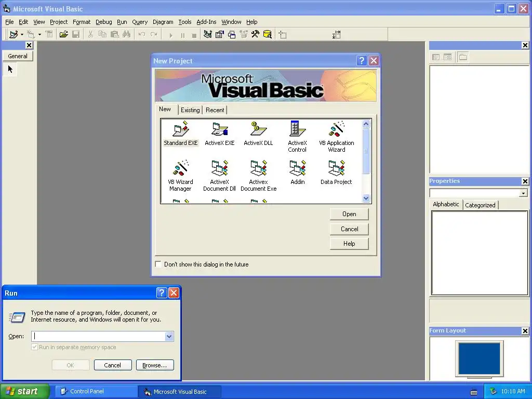Viewport: 532px width, 399px height.
Task: Click the Redo arrow icon
Action: pos(154,34)
